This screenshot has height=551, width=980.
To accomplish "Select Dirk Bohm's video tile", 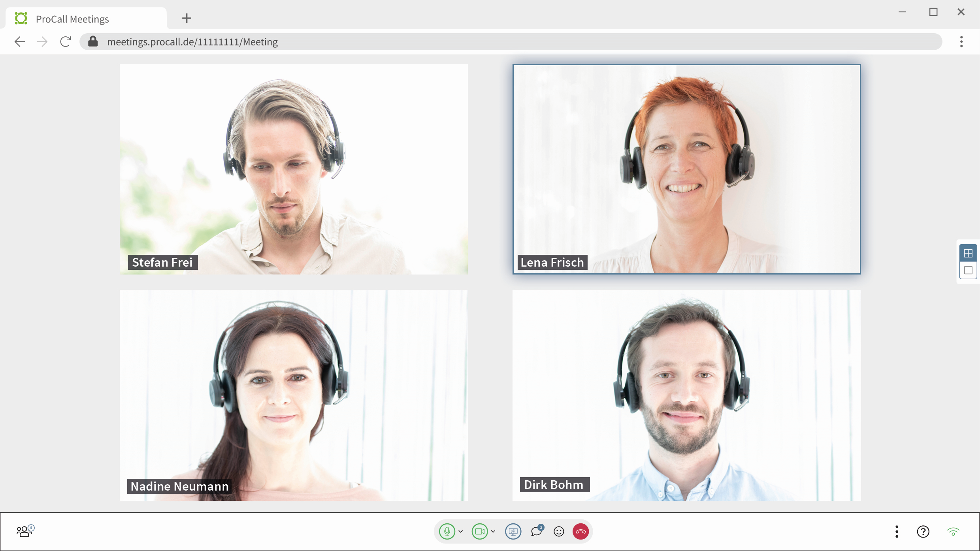I will pyautogui.click(x=686, y=395).
